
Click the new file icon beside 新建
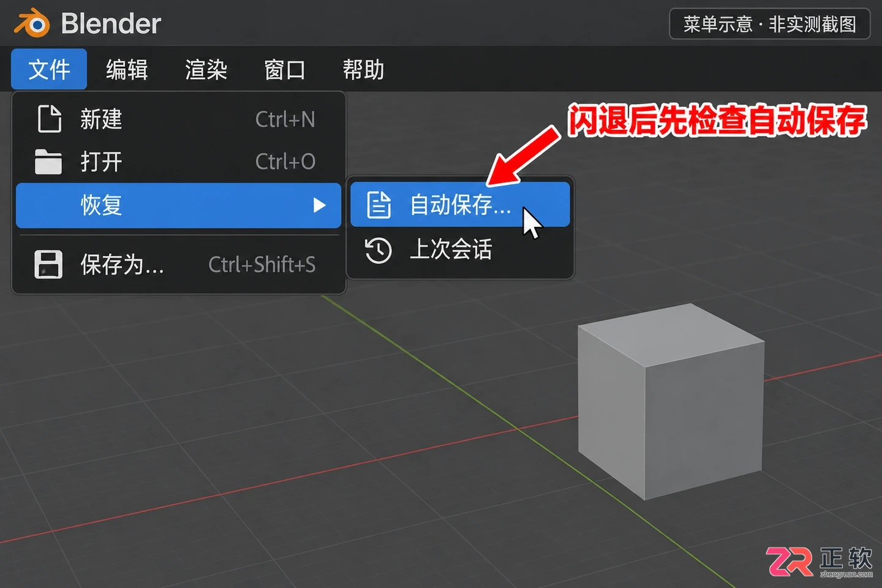pos(49,119)
